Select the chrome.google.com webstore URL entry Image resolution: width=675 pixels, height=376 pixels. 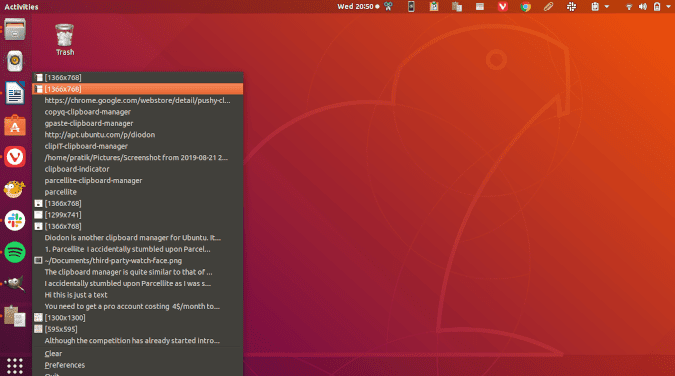pyautogui.click(x=138, y=100)
